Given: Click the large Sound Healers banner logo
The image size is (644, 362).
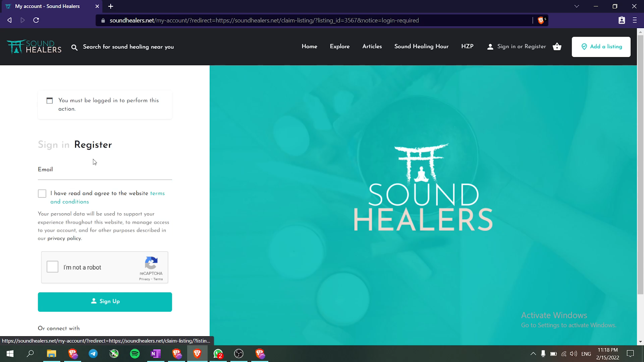Looking at the screenshot, I should click(x=423, y=188).
